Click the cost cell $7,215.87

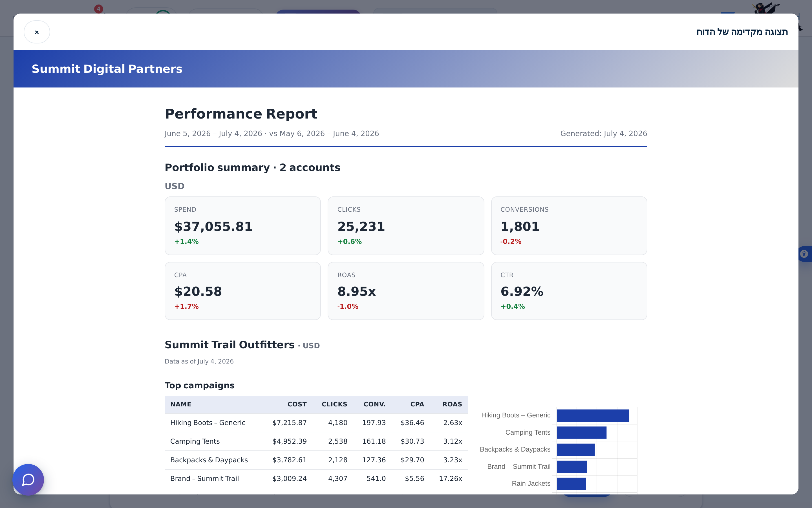coord(290,423)
